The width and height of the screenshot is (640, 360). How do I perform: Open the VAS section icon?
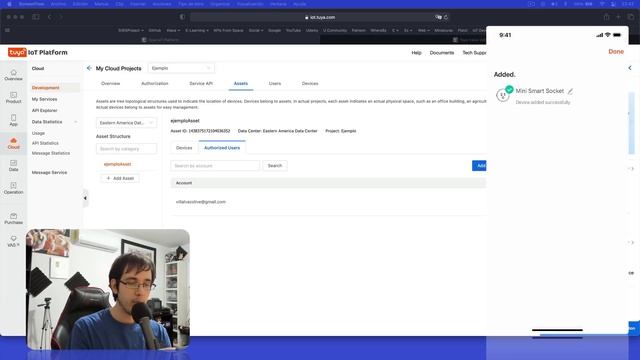(x=13, y=241)
